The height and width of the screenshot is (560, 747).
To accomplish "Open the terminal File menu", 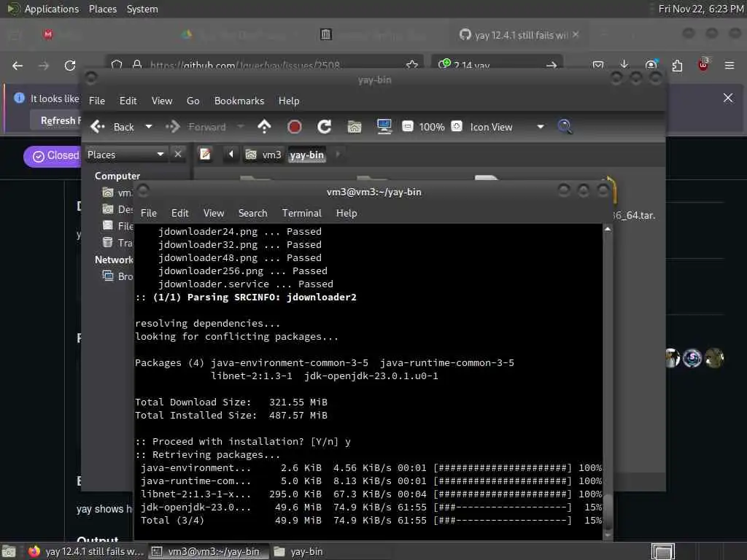I will pyautogui.click(x=149, y=213).
